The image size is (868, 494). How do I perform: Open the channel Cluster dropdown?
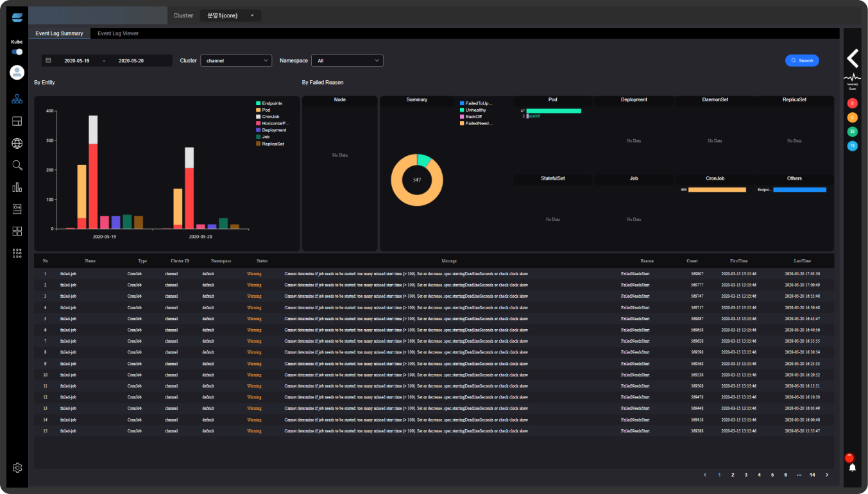point(236,61)
